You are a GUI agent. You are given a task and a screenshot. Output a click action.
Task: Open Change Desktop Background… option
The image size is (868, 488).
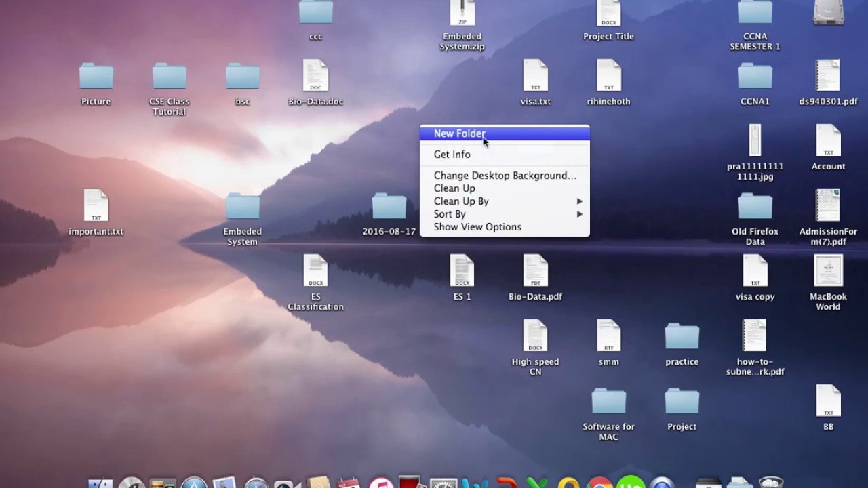pos(505,176)
